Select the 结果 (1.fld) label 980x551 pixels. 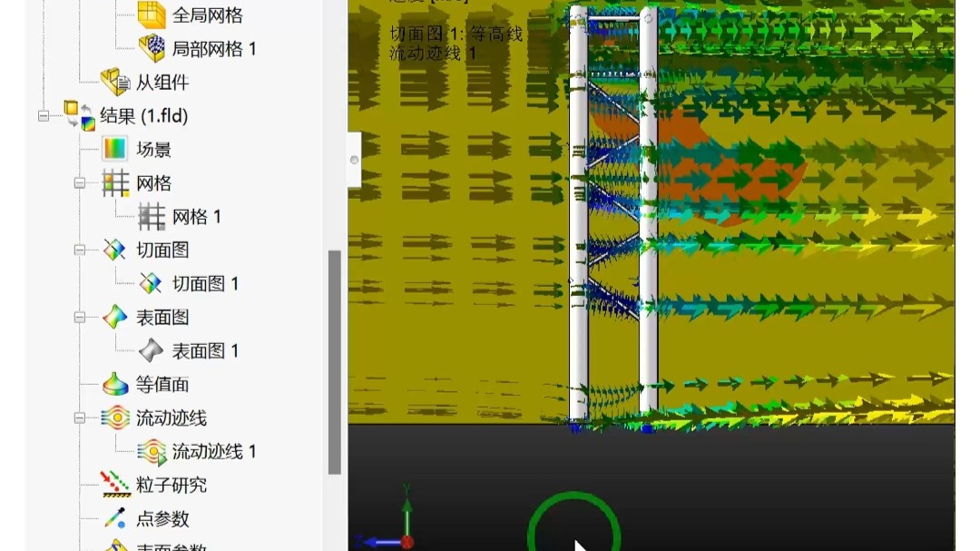click(144, 115)
